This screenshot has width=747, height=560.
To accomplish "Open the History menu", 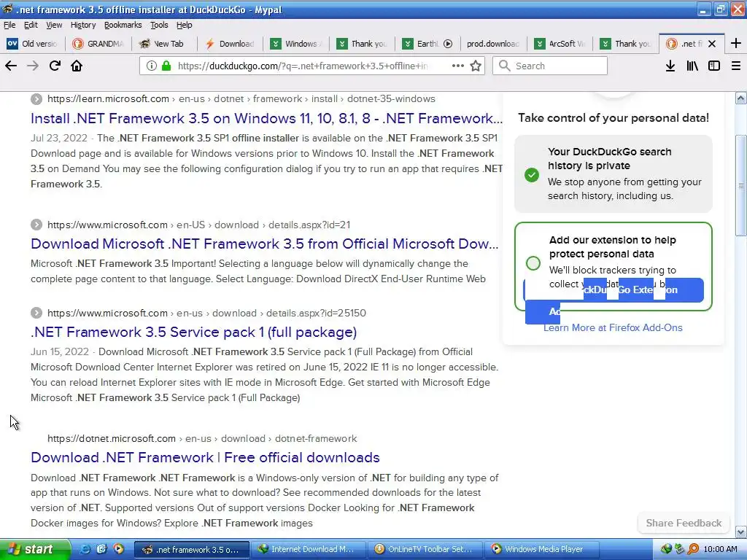I will 83,25.
